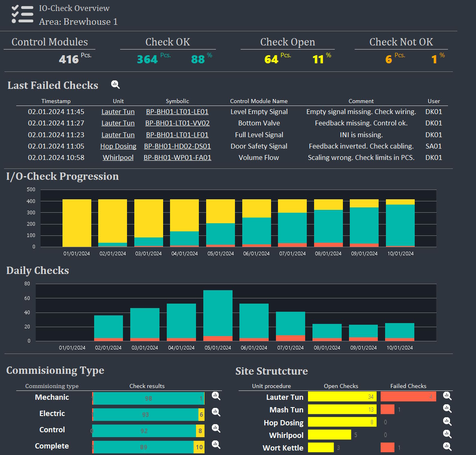476x455 pixels.
Task: Open the Last Failed Checks magnifier icon
Action: pyautogui.click(x=115, y=84)
